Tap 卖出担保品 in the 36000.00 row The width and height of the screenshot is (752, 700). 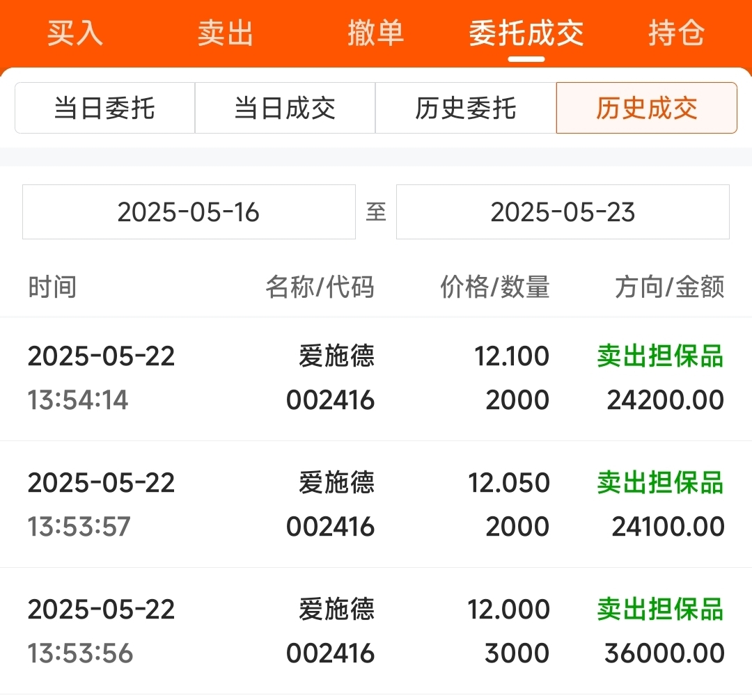[660, 610]
